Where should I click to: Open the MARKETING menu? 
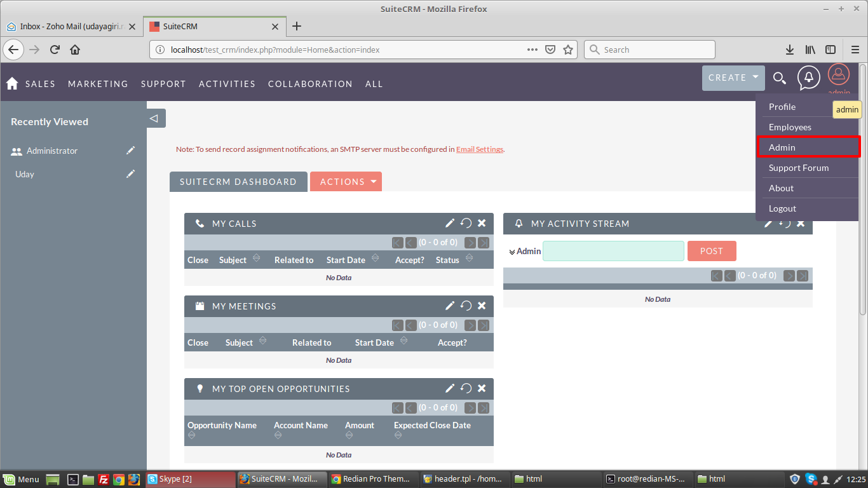(98, 84)
